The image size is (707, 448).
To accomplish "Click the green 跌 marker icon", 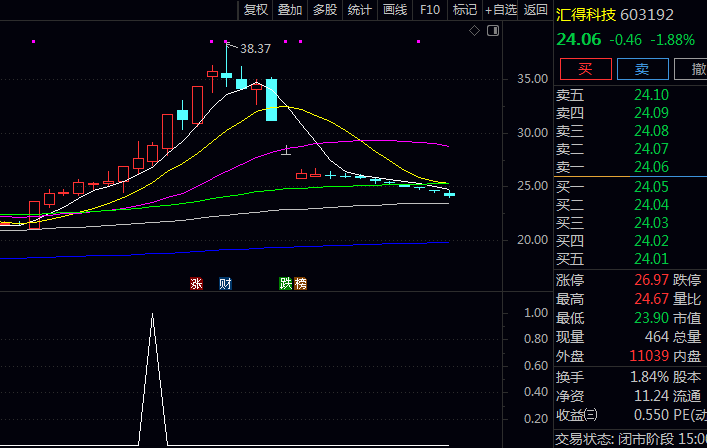I will coord(286,284).
